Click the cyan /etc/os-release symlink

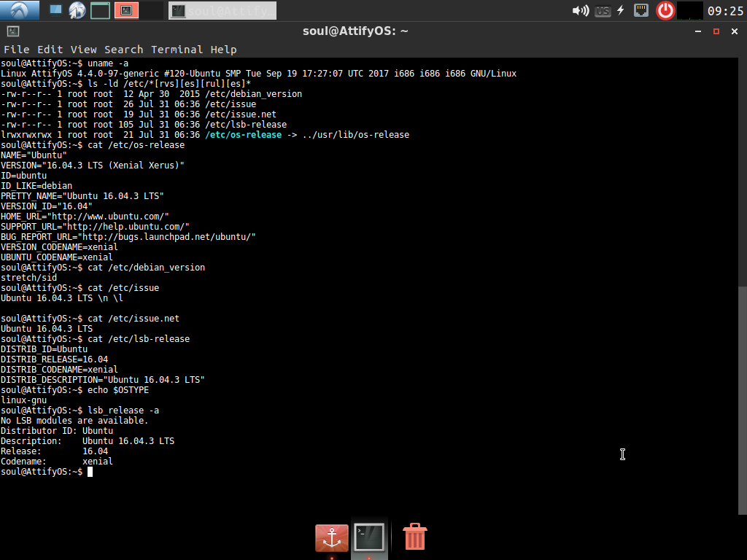pyautogui.click(x=244, y=135)
